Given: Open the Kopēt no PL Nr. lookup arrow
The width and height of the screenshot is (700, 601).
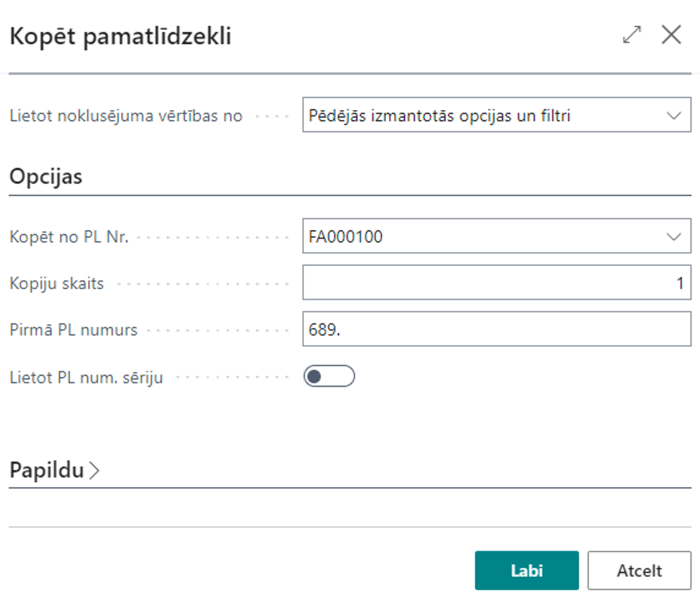Looking at the screenshot, I should click(x=673, y=237).
